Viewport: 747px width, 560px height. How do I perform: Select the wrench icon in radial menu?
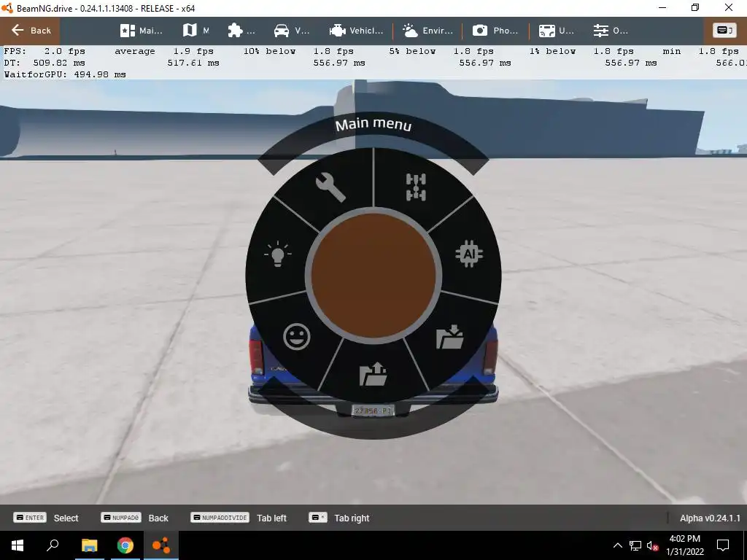[330, 187]
